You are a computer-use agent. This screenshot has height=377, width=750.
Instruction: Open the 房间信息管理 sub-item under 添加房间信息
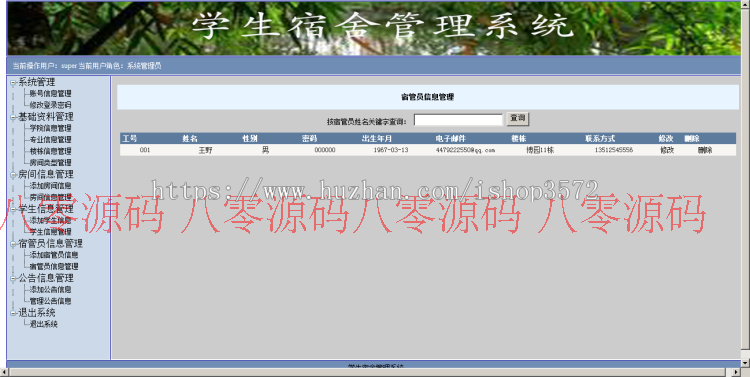tap(50, 197)
